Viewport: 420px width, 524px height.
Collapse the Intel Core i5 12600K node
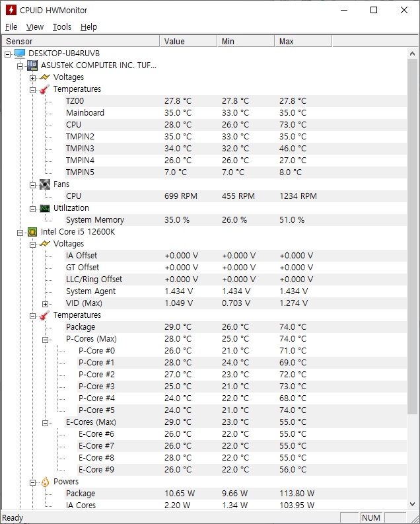pyautogui.click(x=20, y=233)
